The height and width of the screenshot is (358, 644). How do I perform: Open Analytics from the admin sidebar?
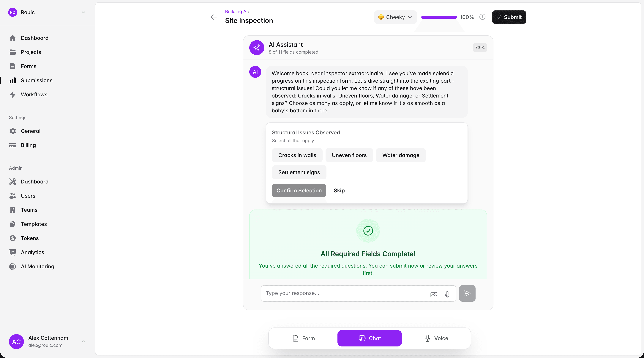(x=32, y=252)
